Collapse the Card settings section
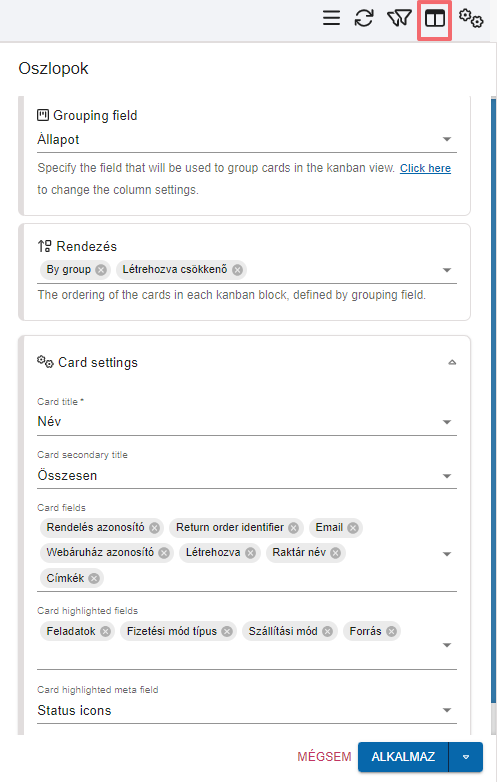 (452, 363)
